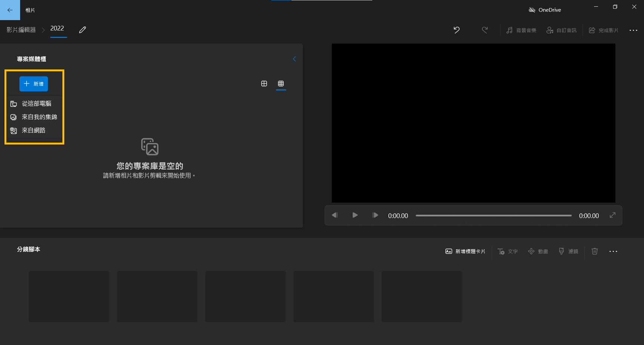Screen dimensions: 644x345
Task: Open the 文字 text tool
Action: click(x=508, y=252)
